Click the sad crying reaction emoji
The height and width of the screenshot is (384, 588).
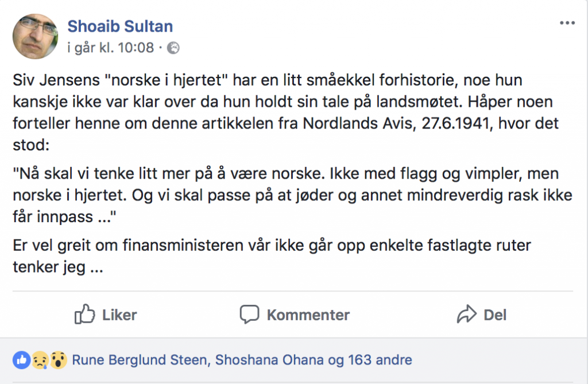pyautogui.click(x=39, y=360)
